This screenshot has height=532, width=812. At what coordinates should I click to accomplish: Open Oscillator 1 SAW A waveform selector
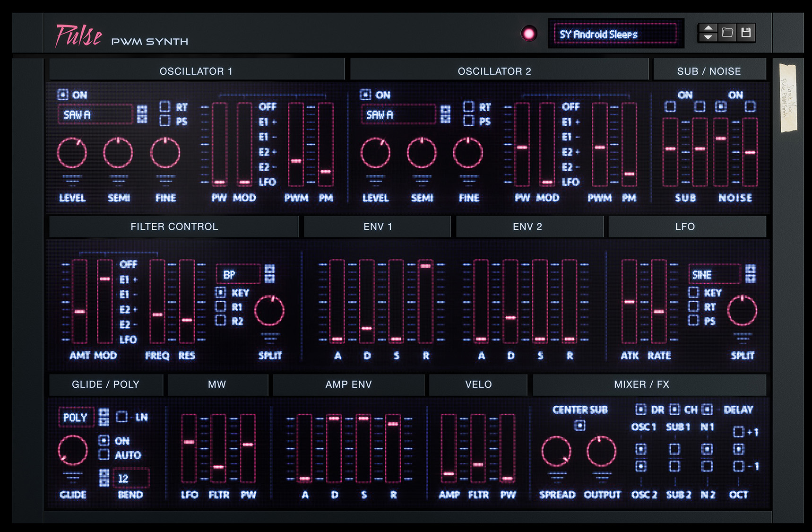[x=95, y=114]
